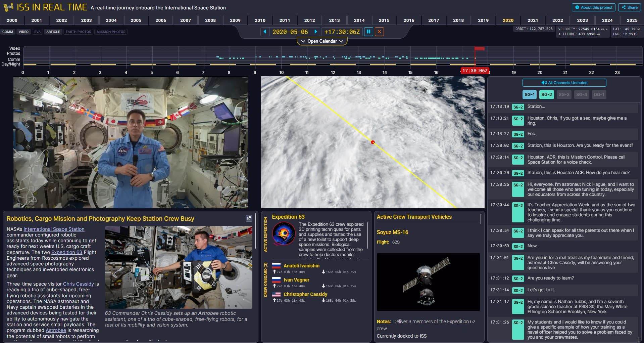The image size is (644, 343).
Task: Toggle the EVA filter
Action: pyautogui.click(x=37, y=32)
